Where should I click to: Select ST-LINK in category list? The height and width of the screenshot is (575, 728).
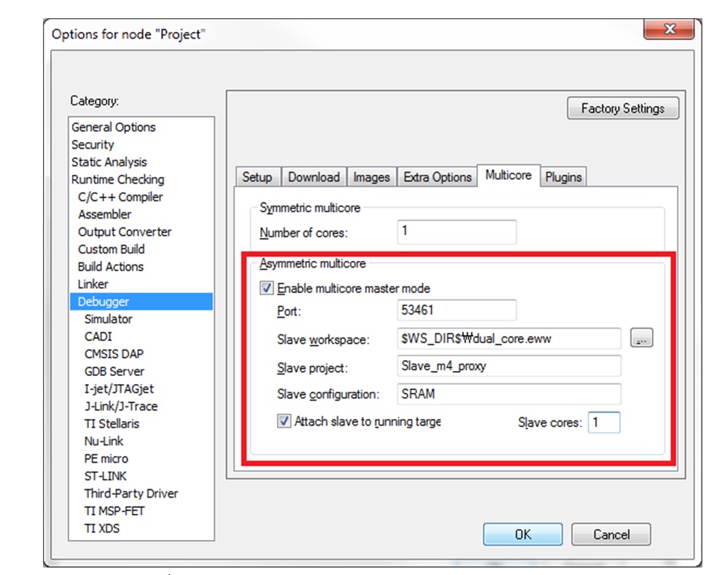click(x=106, y=476)
